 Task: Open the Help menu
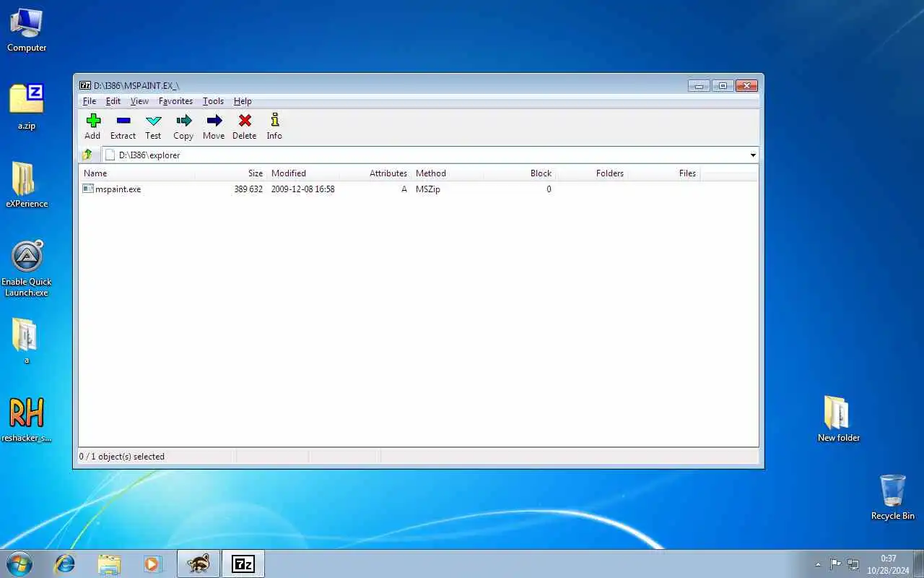coord(243,101)
